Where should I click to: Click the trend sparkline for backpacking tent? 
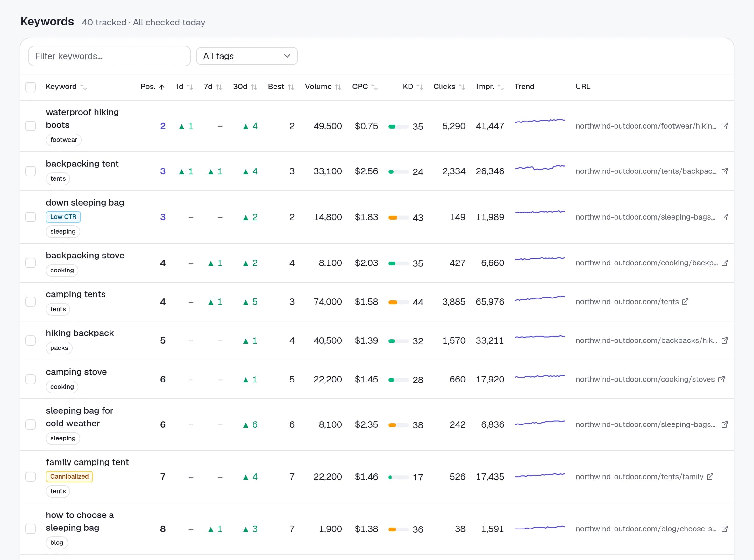point(540,167)
